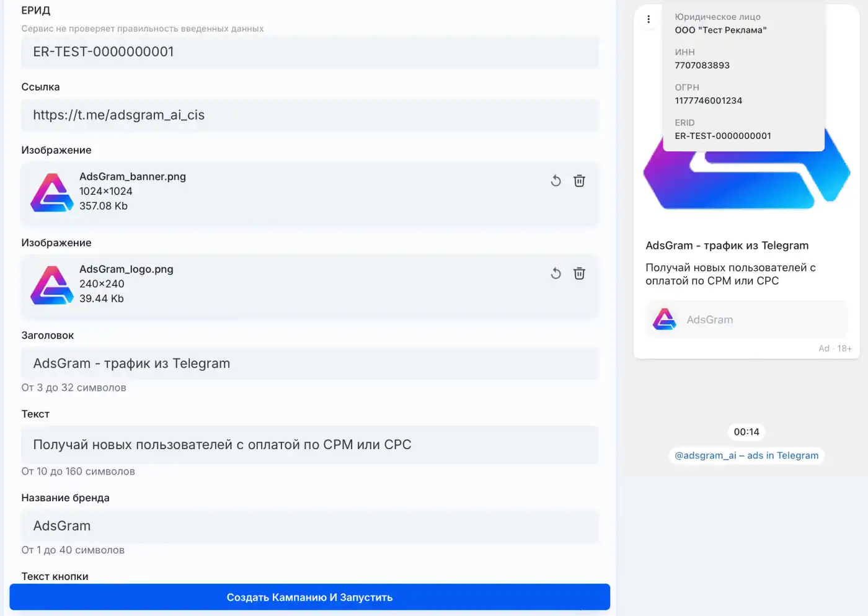Click reload icon for AdsGram_banner.png
The image size is (868, 616).
pos(556,181)
